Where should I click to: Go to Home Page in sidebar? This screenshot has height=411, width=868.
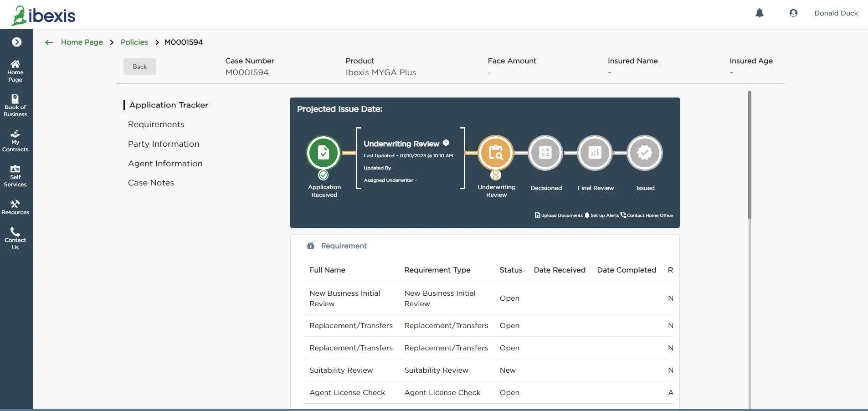(x=15, y=71)
